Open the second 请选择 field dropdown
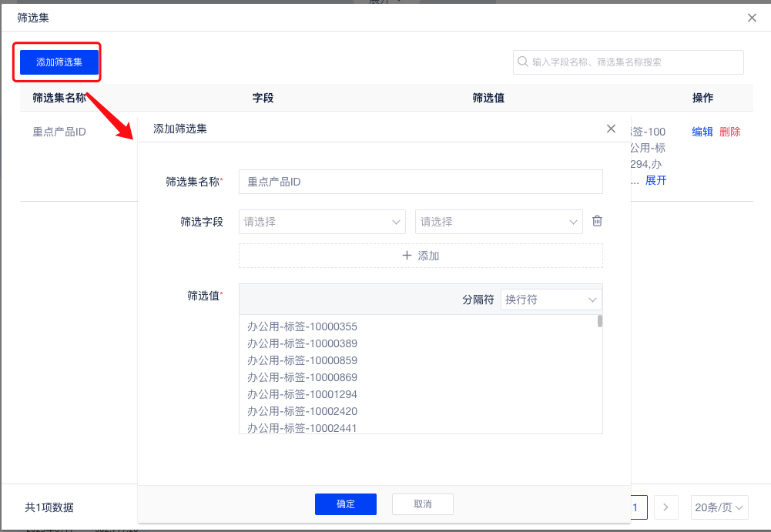Viewport: 771px width, 532px height. click(498, 222)
